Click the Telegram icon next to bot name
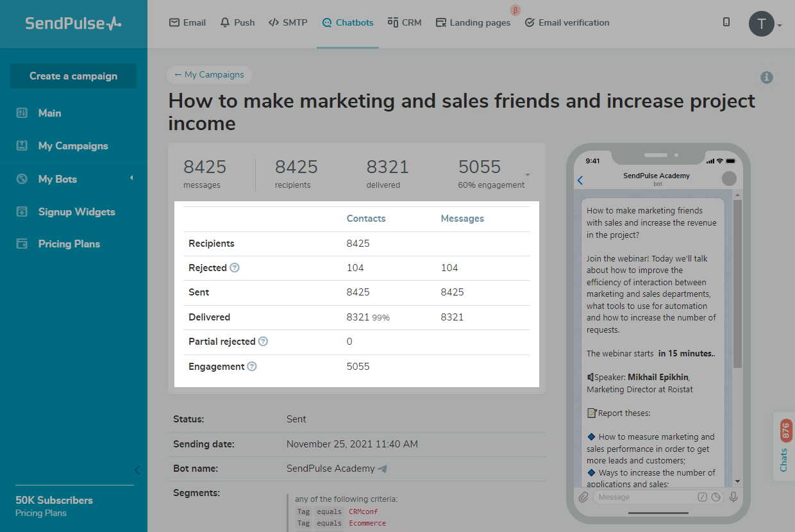Screen dimensions: 795x532 click(x=383, y=469)
